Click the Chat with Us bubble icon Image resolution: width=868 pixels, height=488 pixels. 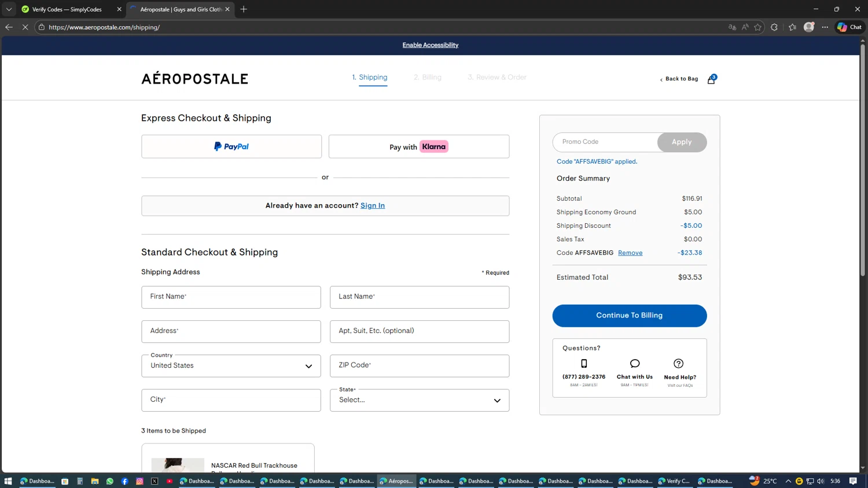635,364
